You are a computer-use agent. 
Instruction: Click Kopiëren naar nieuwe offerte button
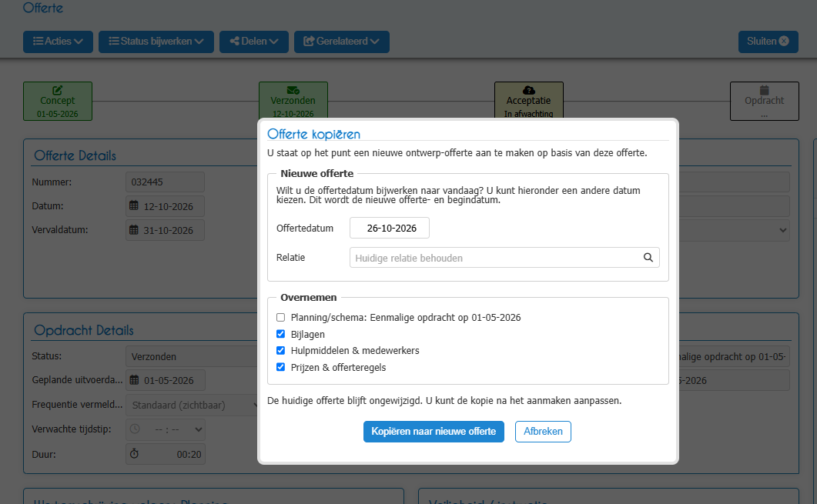coord(434,432)
